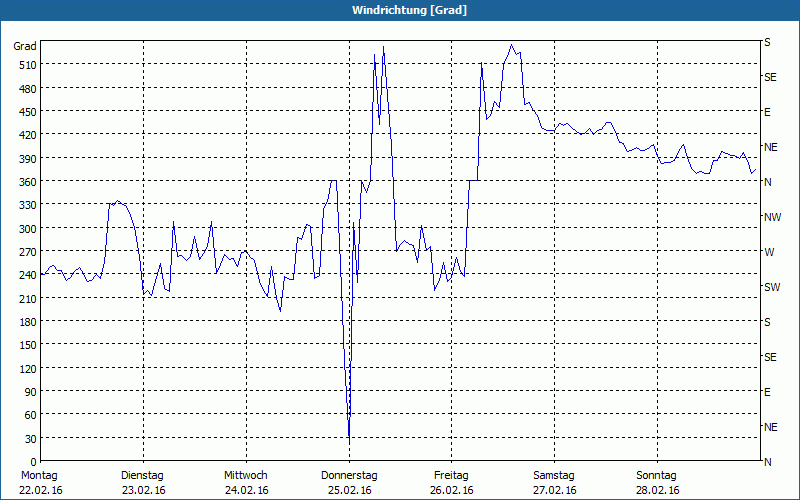Select the 180 y-axis value
The image size is (800, 500).
point(28,322)
